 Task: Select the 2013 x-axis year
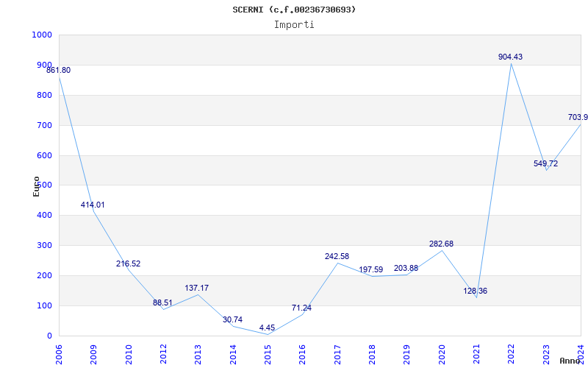click(x=198, y=355)
